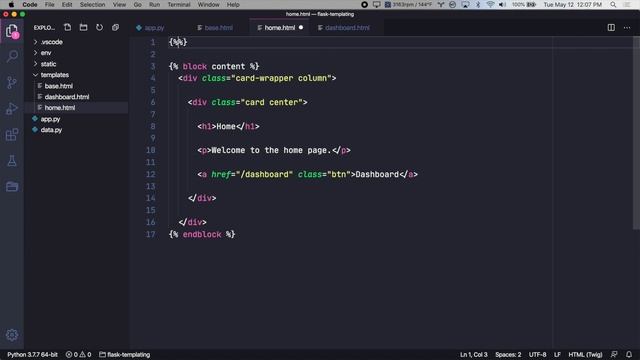Image resolution: width=640 pixels, height=360 pixels.
Task: Open app.py from file tree
Action: 50,119
